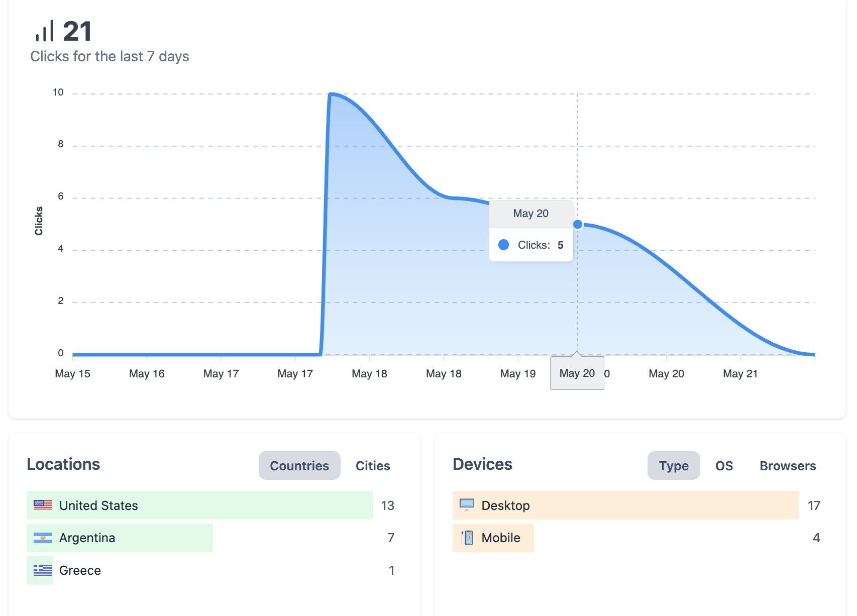Select the blue data point on the chart line
This screenshot has height=616, width=857.
tap(578, 224)
